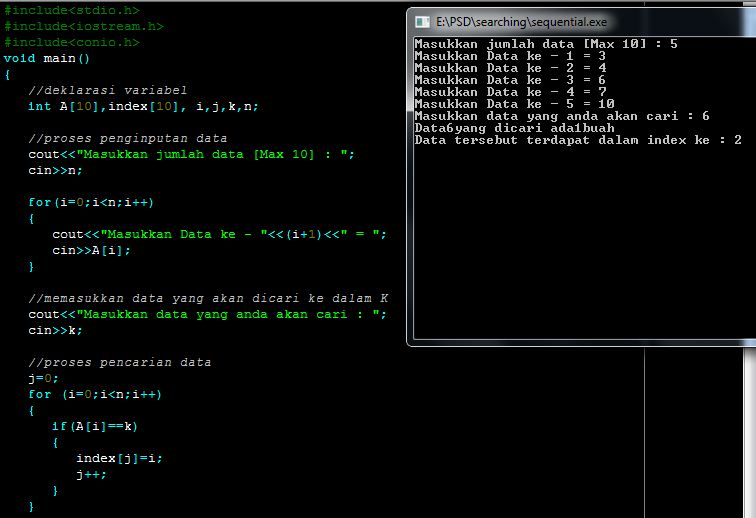Viewport: 756px width, 518px height.
Task: Click code line cout<<"Masukkan jumlah data [Max 10] : "
Action: click(x=191, y=154)
